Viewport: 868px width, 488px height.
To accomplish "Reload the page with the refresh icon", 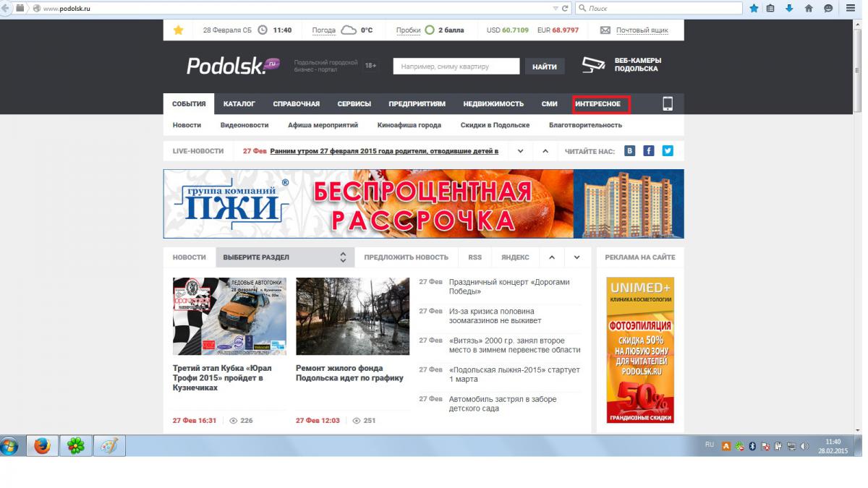I will 566,9.
